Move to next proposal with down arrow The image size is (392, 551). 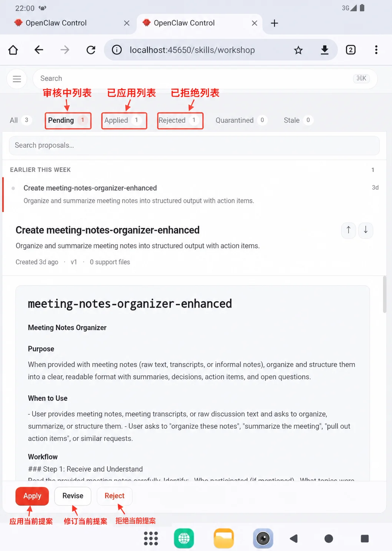click(366, 230)
